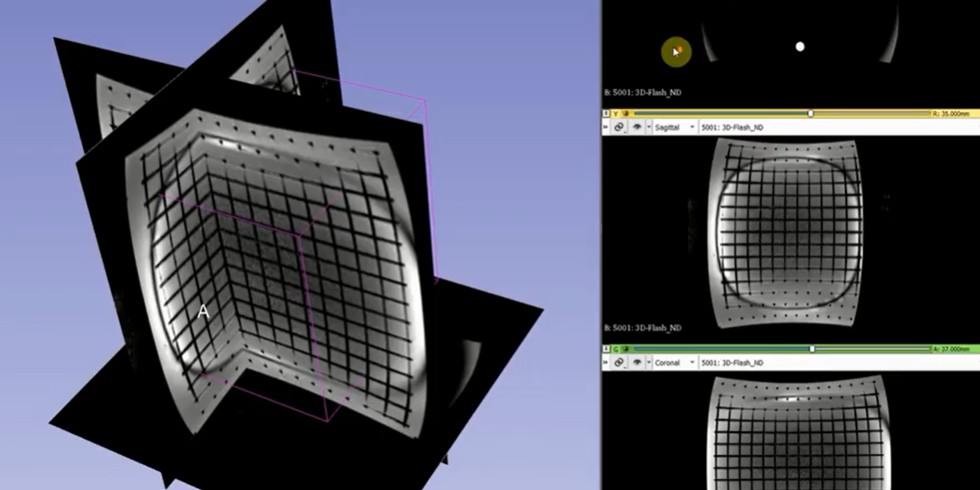Expand the green view's extra controls chevron
The width and height of the screenshot is (980, 490).
[606, 363]
